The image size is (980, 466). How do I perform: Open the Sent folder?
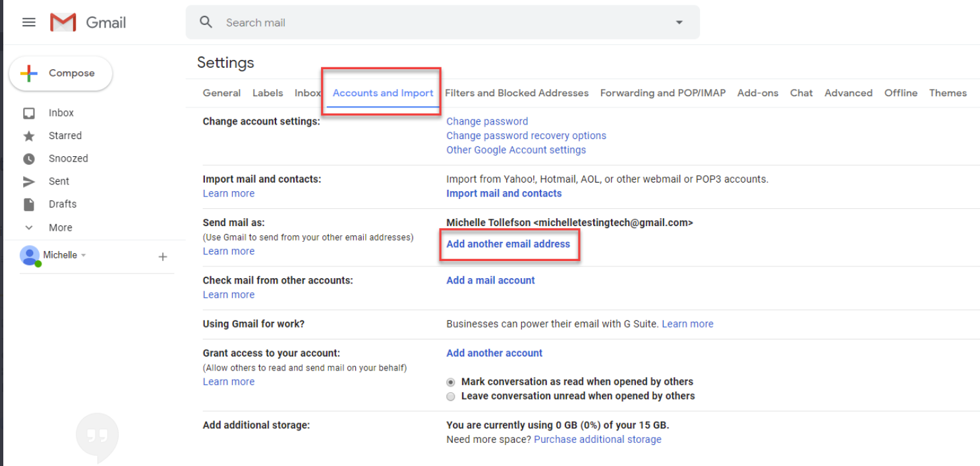tap(59, 181)
